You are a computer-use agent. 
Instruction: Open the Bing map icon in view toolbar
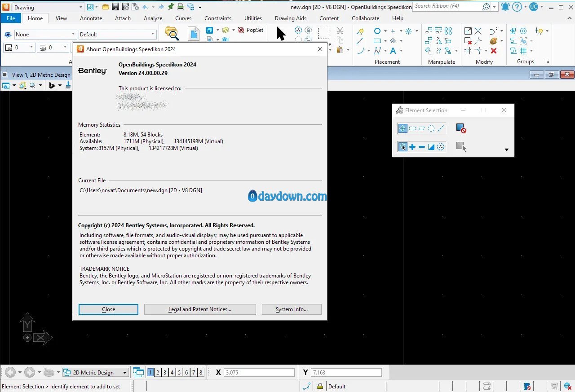point(52,85)
